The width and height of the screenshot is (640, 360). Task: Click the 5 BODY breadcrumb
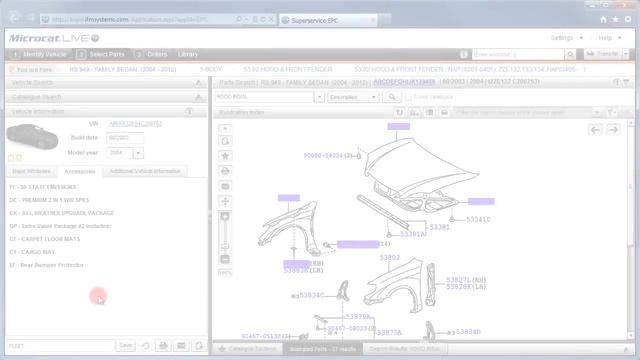[x=211, y=70]
